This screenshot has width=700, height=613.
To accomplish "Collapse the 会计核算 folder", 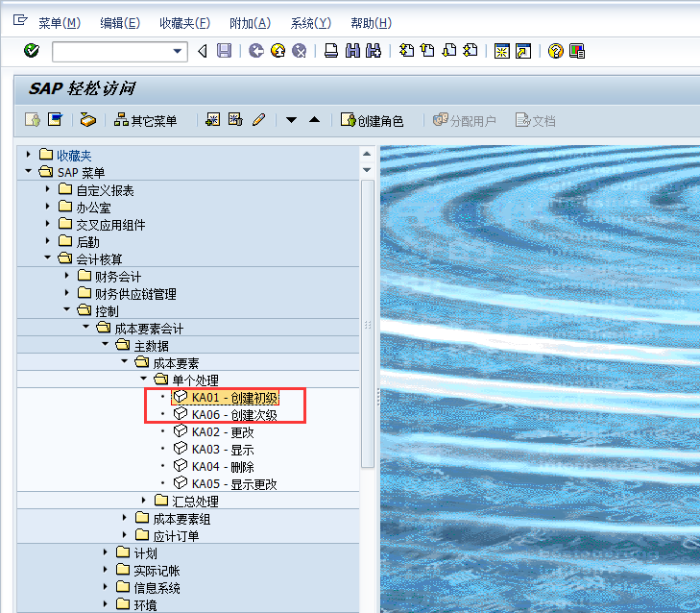I will (48, 257).
